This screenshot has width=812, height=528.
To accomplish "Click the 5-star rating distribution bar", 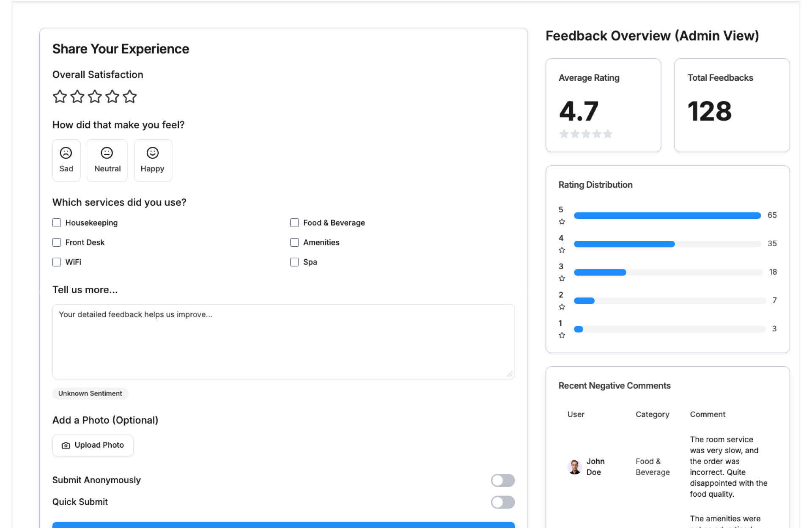I will [667, 216].
